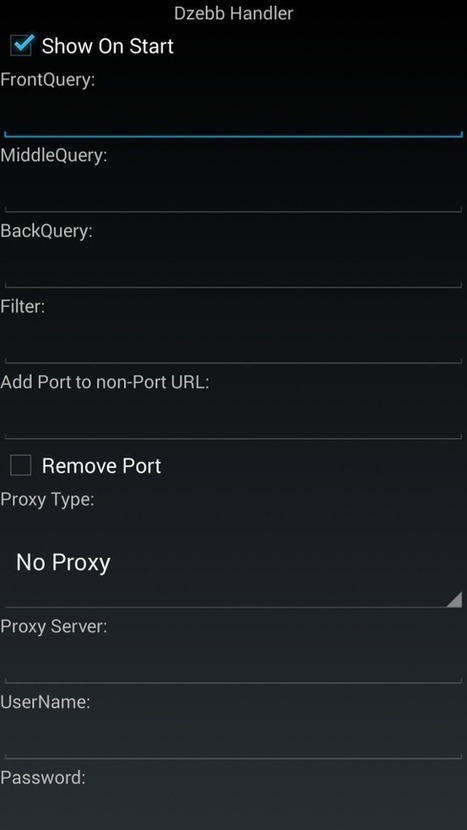Click into the Filter text field
The height and width of the screenshot is (830, 467).
[234, 342]
